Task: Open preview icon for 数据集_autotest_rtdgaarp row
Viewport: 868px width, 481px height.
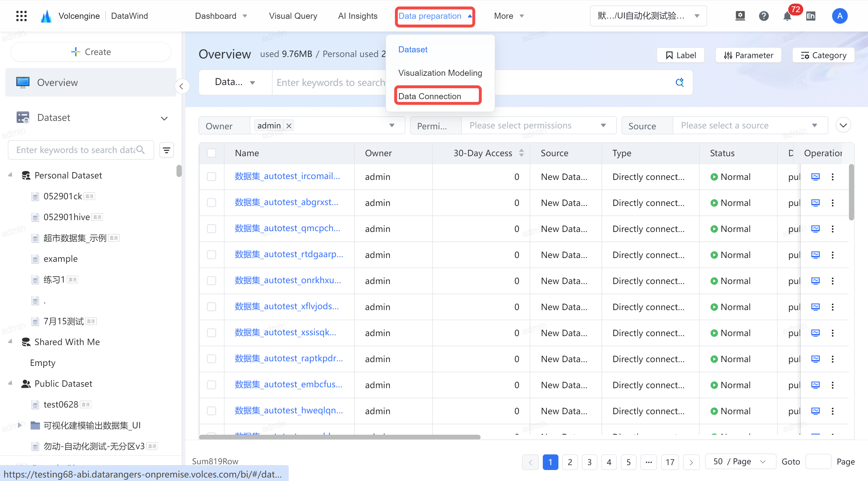Action: tap(815, 255)
